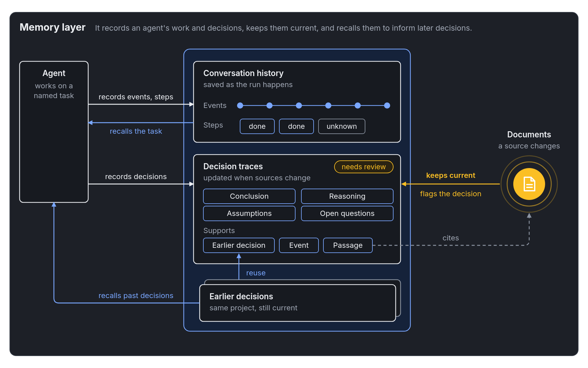Image resolution: width=588 pixels, height=368 pixels.
Task: Click the Conclusion box
Action: (x=249, y=196)
